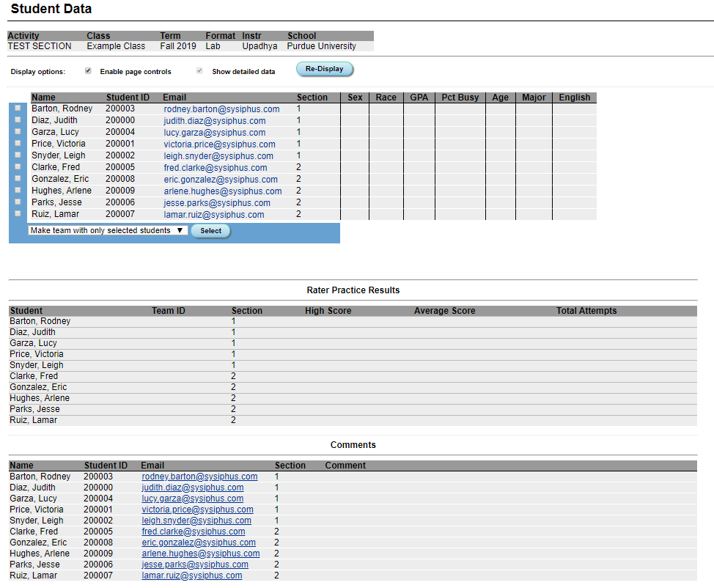Image resolution: width=714 pixels, height=588 pixels.
Task: Click lamar.ruiz@sysiphus.com in the Comments table
Action: click(x=191, y=576)
